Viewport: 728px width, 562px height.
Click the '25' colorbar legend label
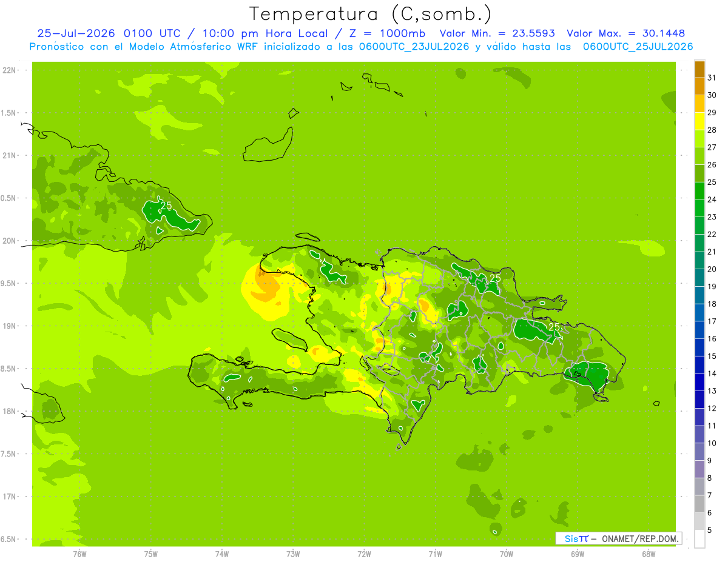(x=712, y=182)
